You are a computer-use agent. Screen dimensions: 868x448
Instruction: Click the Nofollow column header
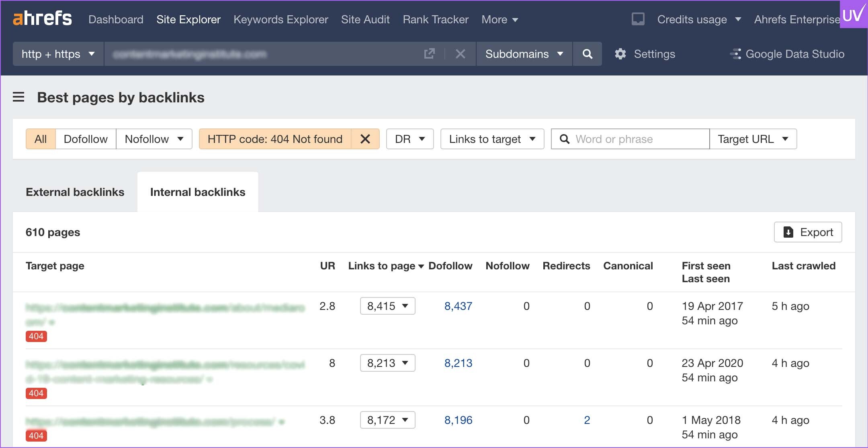click(508, 266)
